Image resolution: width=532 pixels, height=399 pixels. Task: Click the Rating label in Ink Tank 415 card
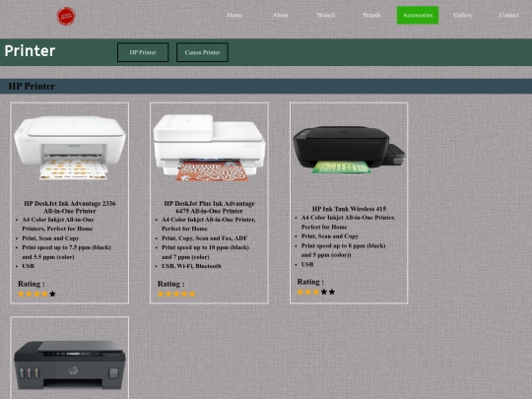pos(310,282)
